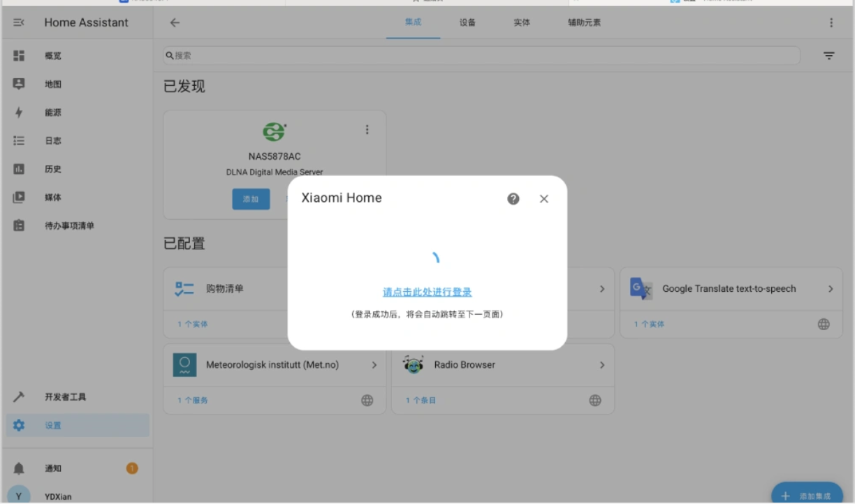This screenshot has width=855, height=504.
Task: Open 1 个条目 link under Radio Browser
Action: pos(421,400)
